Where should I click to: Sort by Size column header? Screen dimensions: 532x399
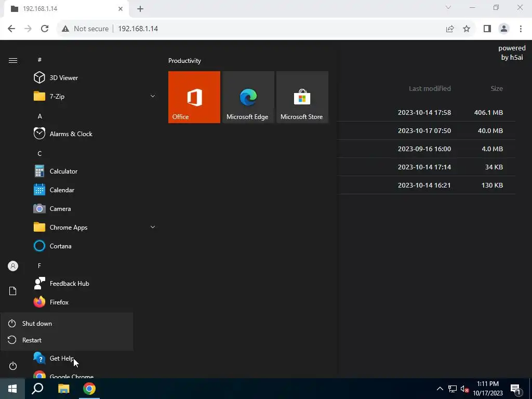496,88
